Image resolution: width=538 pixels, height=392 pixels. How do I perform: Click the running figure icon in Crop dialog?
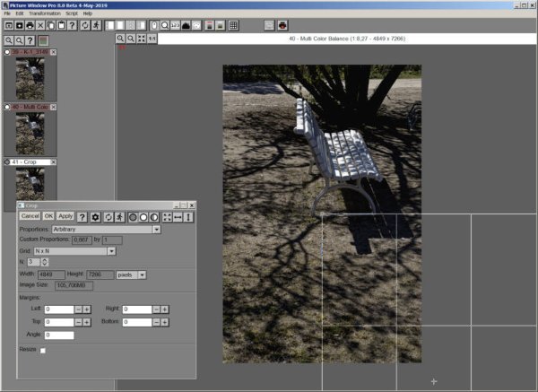point(120,216)
